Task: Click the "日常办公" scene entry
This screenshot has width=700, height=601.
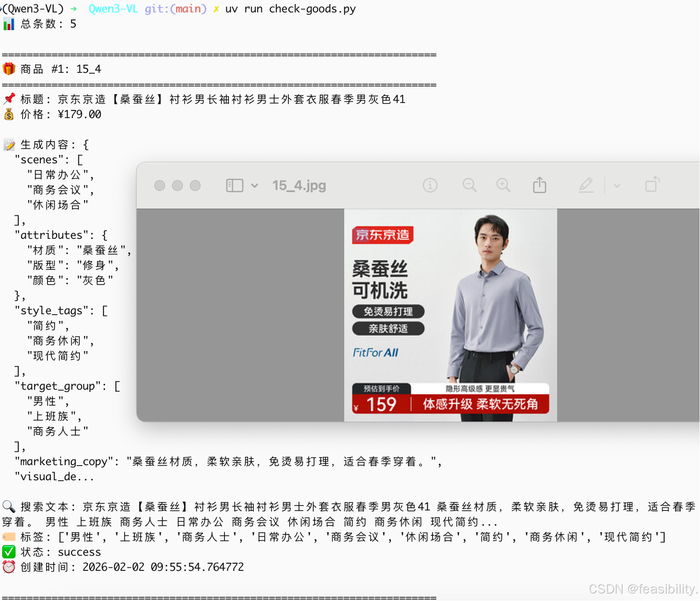Action: click(x=60, y=175)
